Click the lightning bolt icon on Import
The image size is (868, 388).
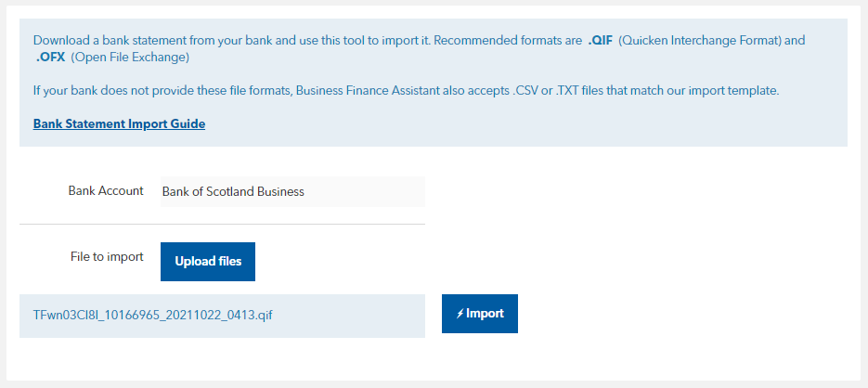pyautogui.click(x=460, y=314)
